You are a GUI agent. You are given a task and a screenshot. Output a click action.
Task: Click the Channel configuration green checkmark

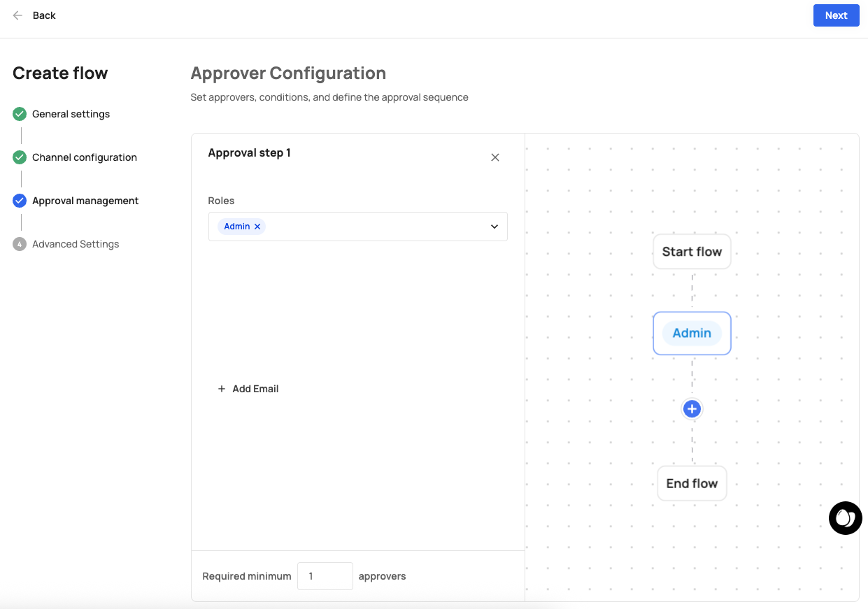point(20,157)
